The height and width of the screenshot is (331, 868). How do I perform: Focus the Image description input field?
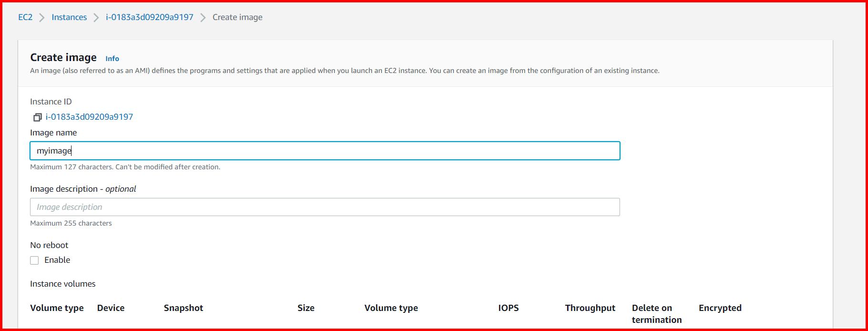coord(324,207)
